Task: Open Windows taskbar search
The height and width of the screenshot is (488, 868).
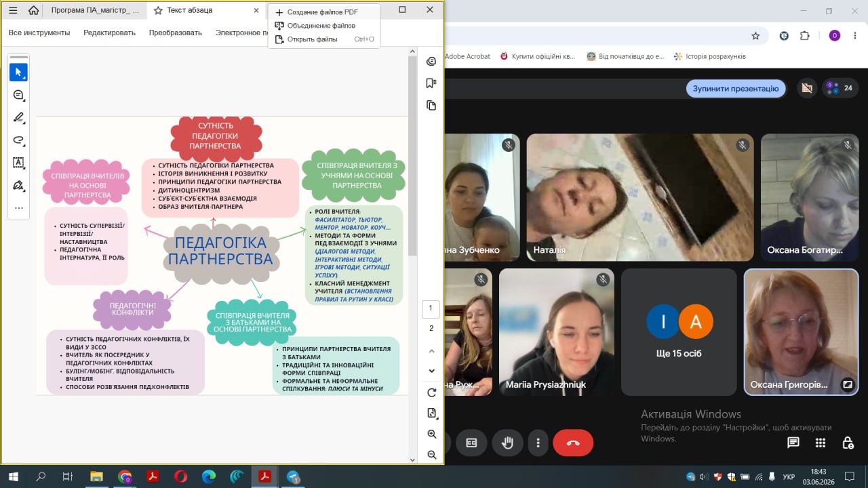Action: click(41, 476)
